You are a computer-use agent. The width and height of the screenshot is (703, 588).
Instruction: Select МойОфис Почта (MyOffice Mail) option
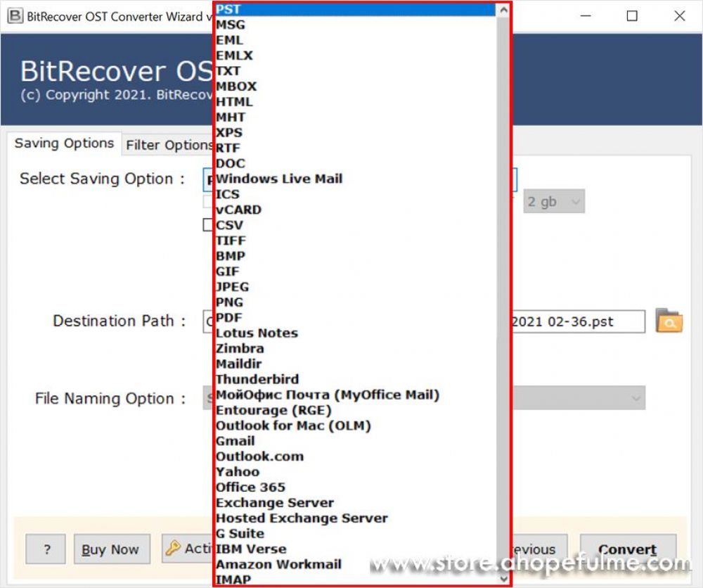click(x=356, y=395)
